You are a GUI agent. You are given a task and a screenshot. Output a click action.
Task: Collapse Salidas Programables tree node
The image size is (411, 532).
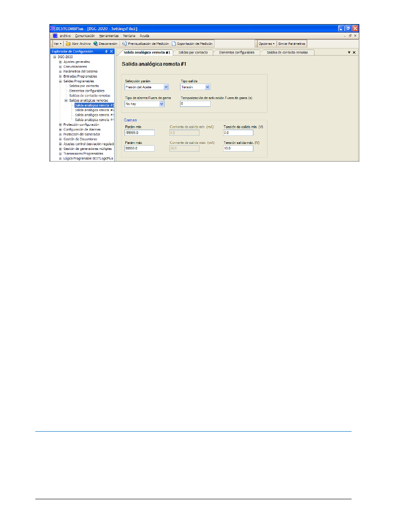[60, 81]
